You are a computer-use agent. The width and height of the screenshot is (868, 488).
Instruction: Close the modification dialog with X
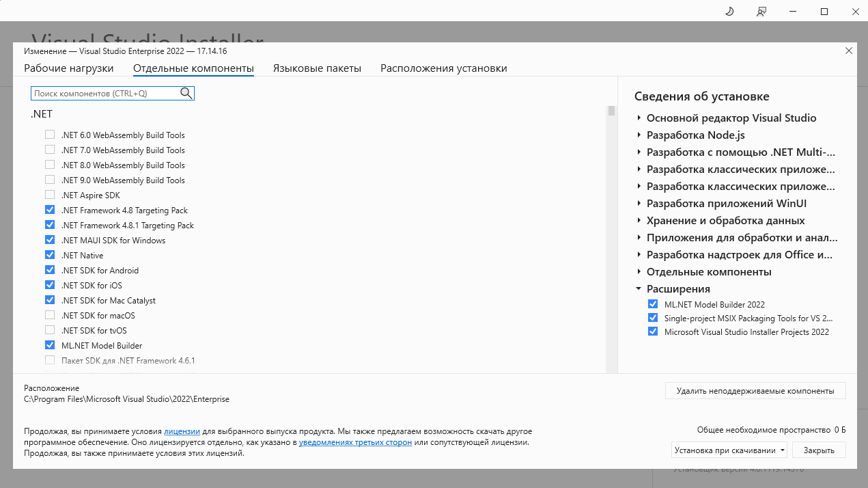[848, 51]
